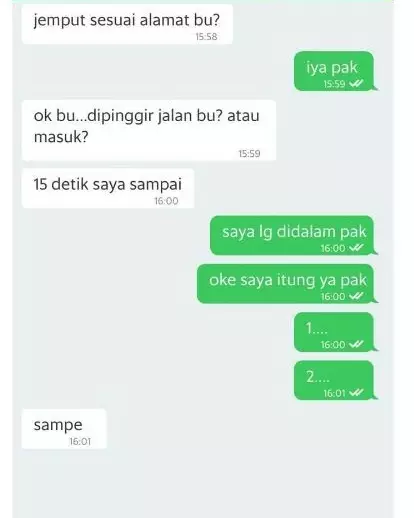
Task: Tap the 'iya pak' green bubble
Action: click(334, 71)
